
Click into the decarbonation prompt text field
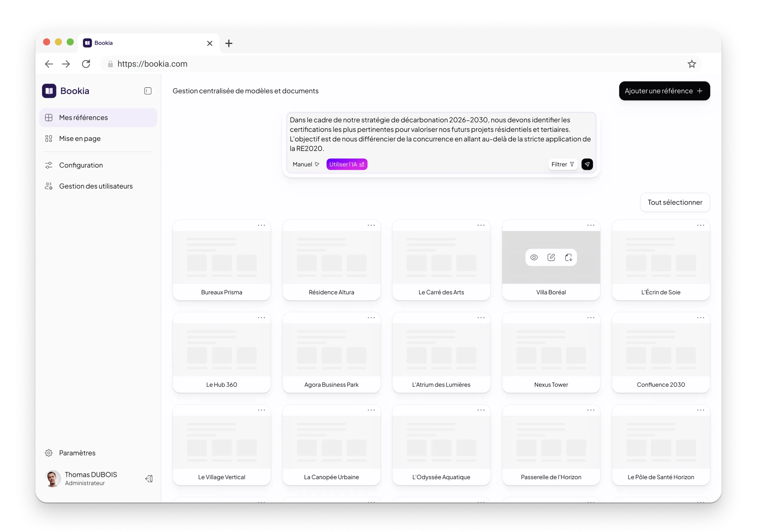440,134
